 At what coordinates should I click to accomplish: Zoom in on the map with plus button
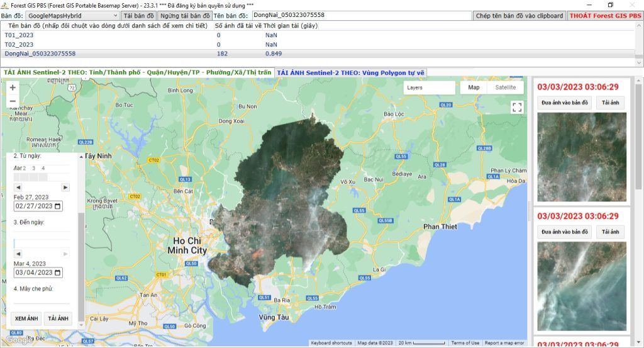[x=13, y=88]
